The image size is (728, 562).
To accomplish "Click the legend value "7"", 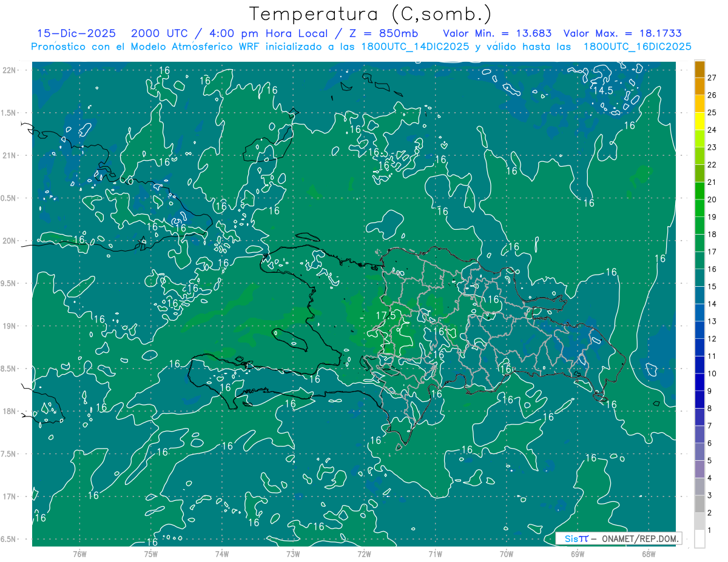I will [x=709, y=426].
